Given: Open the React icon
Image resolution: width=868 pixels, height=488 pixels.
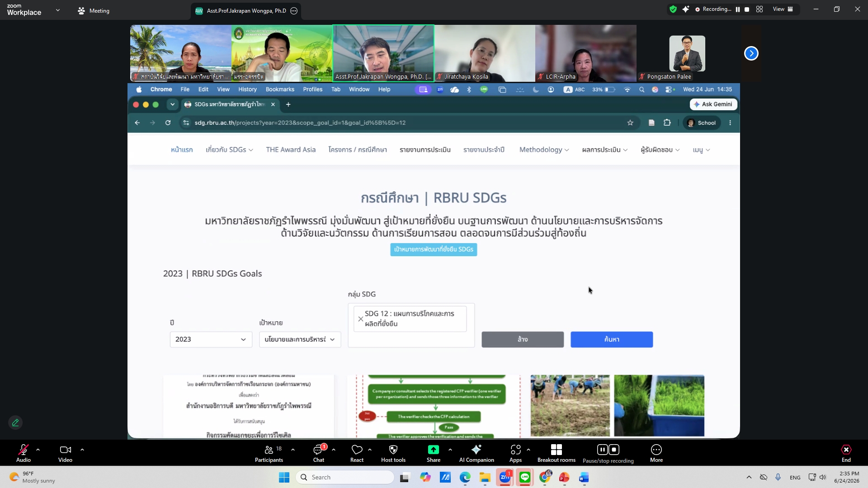Looking at the screenshot, I should [x=357, y=450].
